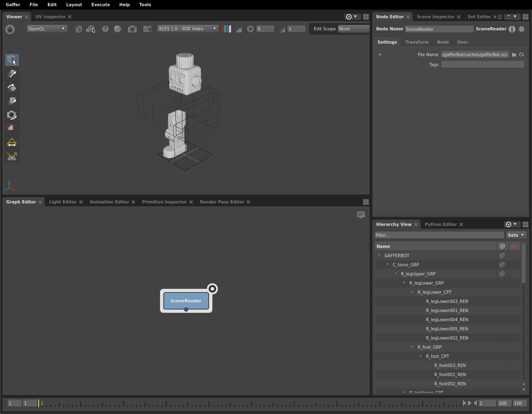This screenshot has height=414, width=532.
Task: Select the Light Position tool
Action: 12,156
